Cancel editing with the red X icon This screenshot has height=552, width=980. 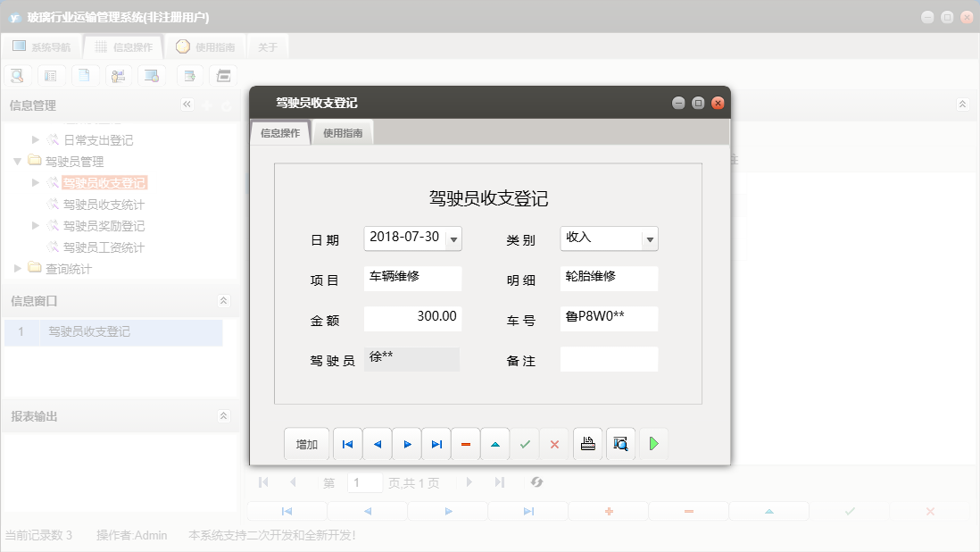[x=554, y=444]
